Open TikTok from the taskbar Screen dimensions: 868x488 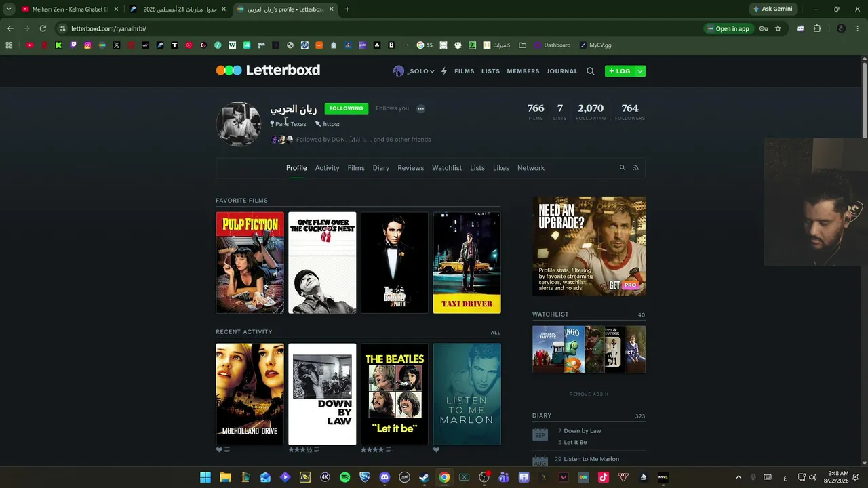(604, 477)
